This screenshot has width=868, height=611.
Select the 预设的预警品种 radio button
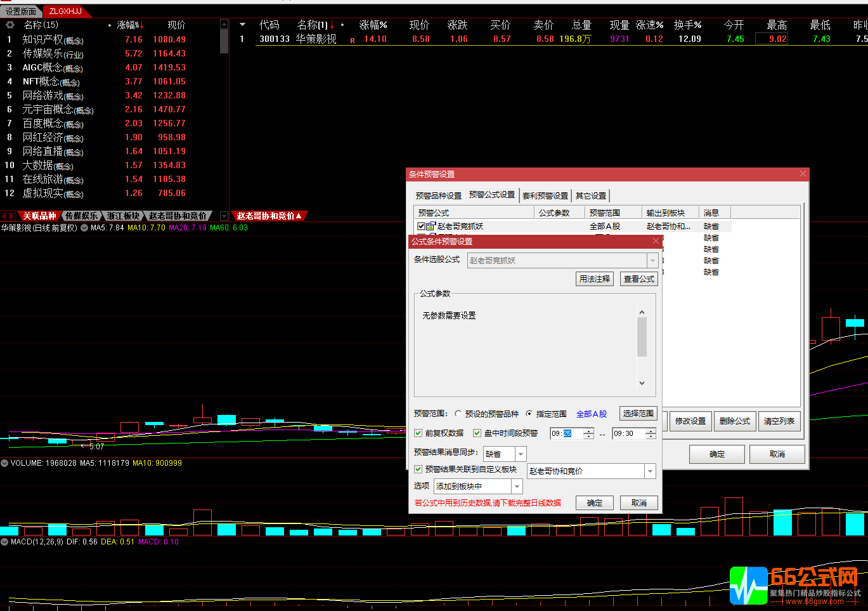(x=458, y=414)
